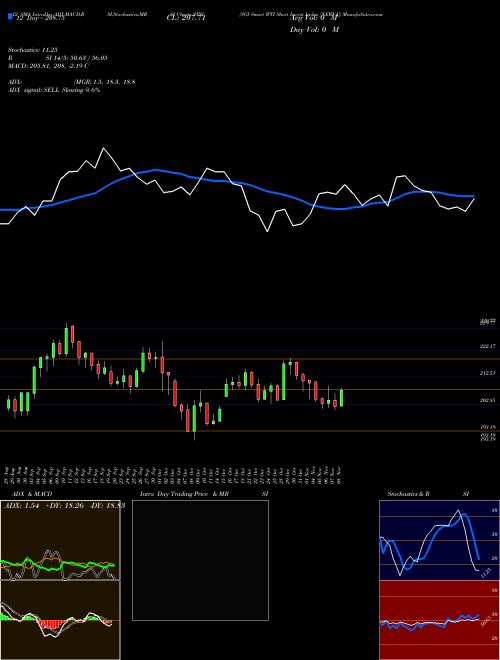Click the 'SI 14/3: 50.63 / 56.05' value
The width and height of the screenshot is (500, 660).
(x=77, y=58)
